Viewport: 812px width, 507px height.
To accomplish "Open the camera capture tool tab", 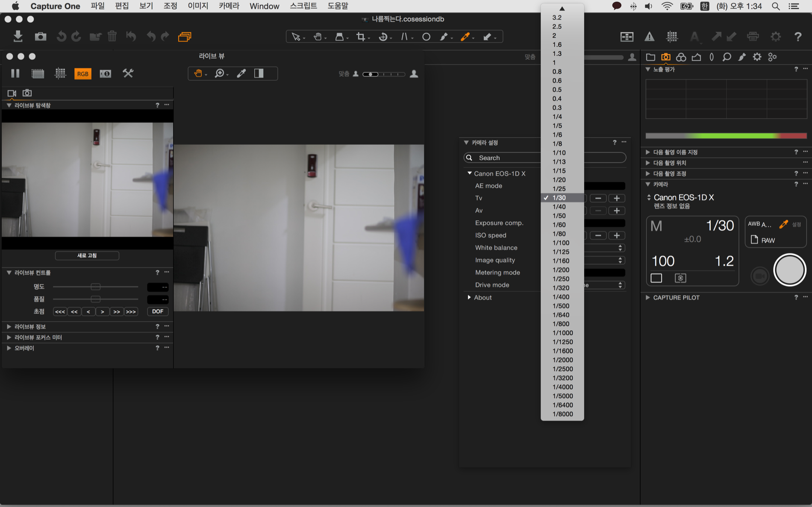I will tap(665, 57).
